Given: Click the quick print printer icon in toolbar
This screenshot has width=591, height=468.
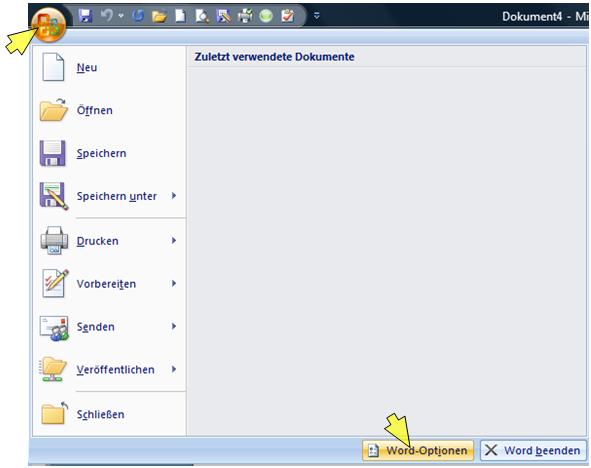Looking at the screenshot, I should point(245,16).
